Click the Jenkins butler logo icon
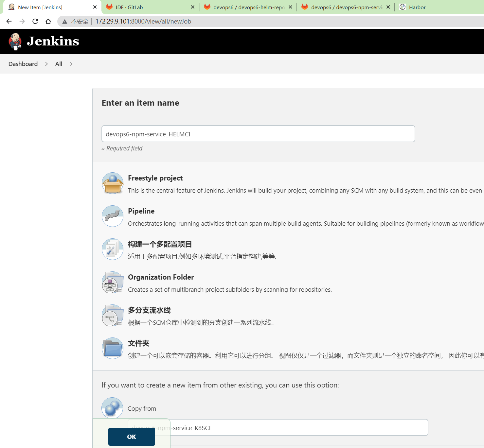Viewport: 484px width, 448px height. tap(15, 42)
